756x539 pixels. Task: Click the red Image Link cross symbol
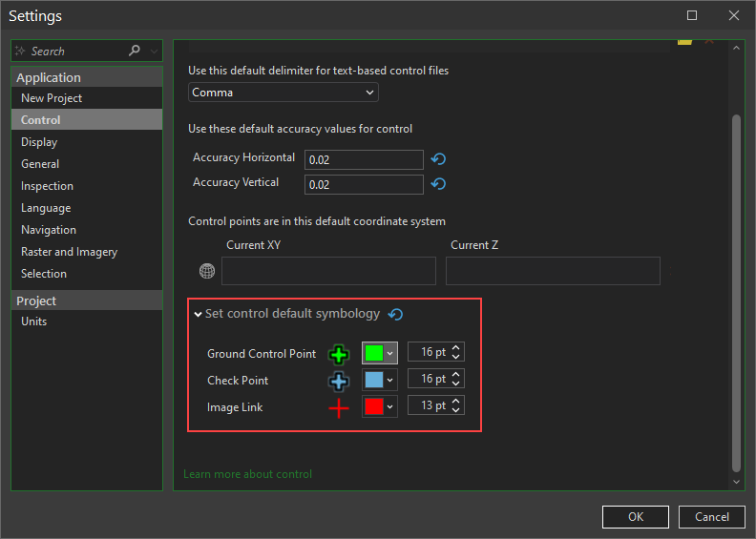click(339, 408)
